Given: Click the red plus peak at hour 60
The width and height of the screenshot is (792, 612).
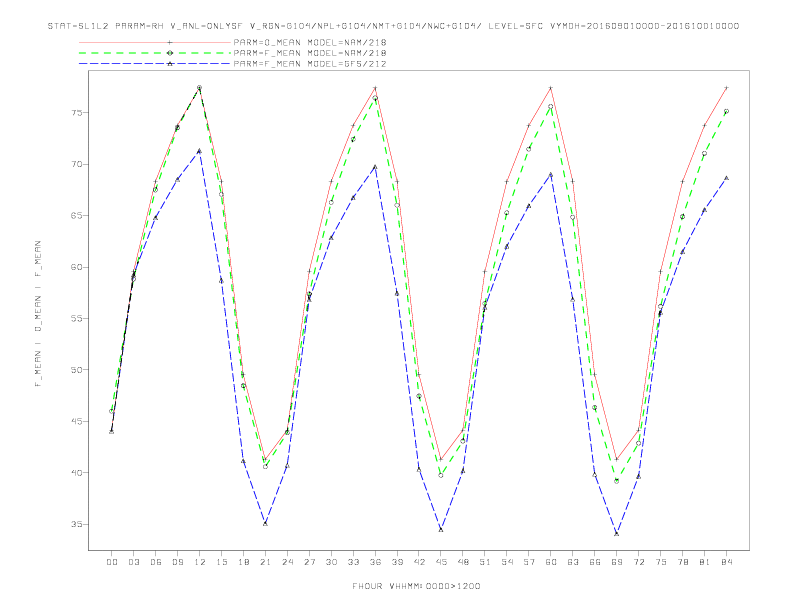Looking at the screenshot, I should (551, 88).
